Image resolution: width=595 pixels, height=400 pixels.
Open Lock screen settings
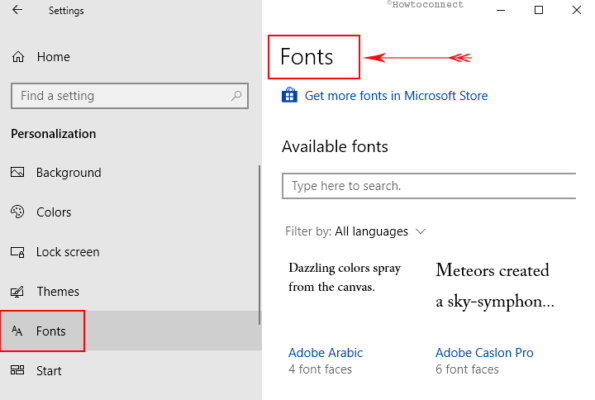68,252
